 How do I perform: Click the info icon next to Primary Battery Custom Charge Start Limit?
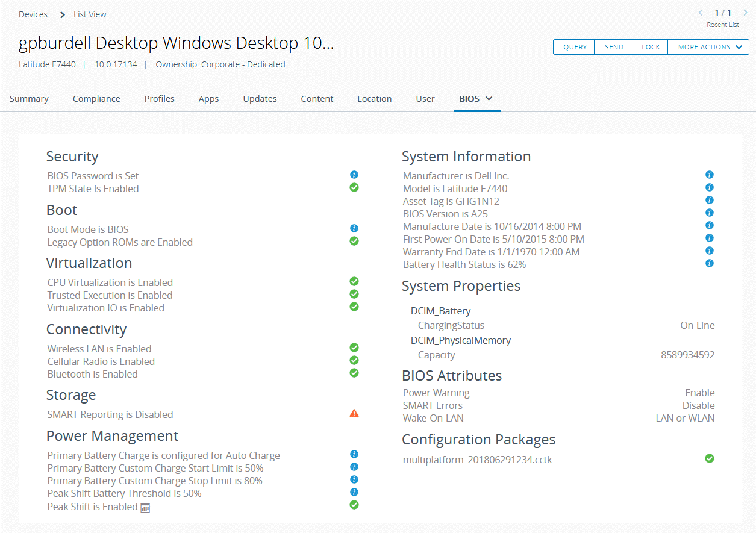pos(354,467)
